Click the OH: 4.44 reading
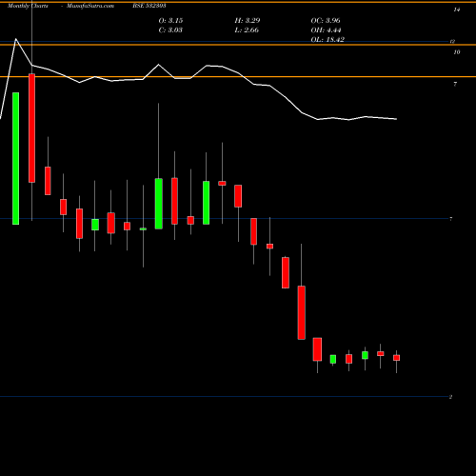The width and height of the screenshot is (476, 476). point(326,30)
